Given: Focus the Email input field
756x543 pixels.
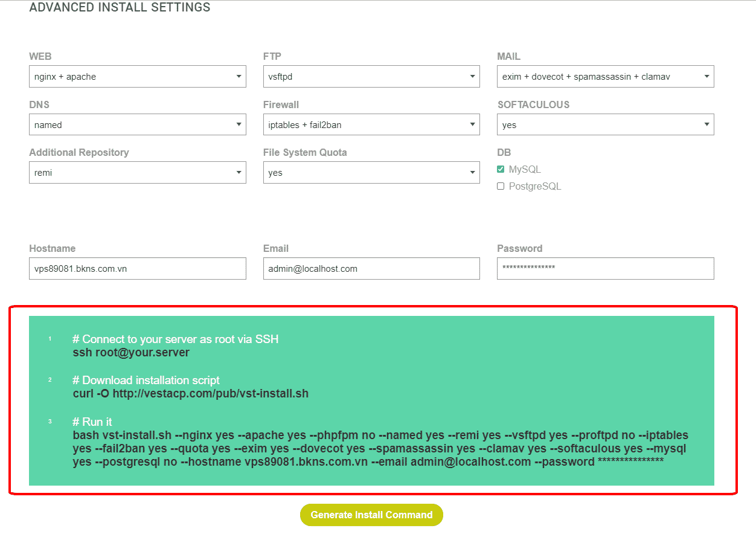Looking at the screenshot, I should pyautogui.click(x=371, y=269).
